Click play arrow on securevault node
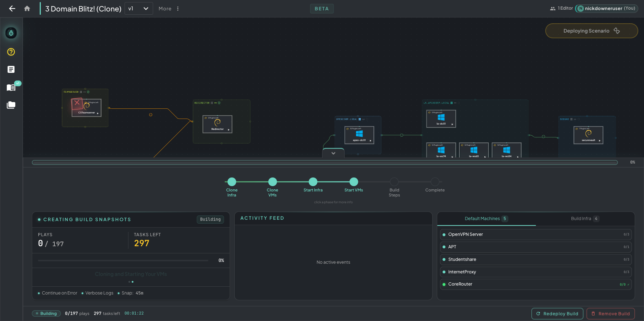Image resolution: width=644 pixels, height=321 pixels. click(x=600, y=141)
